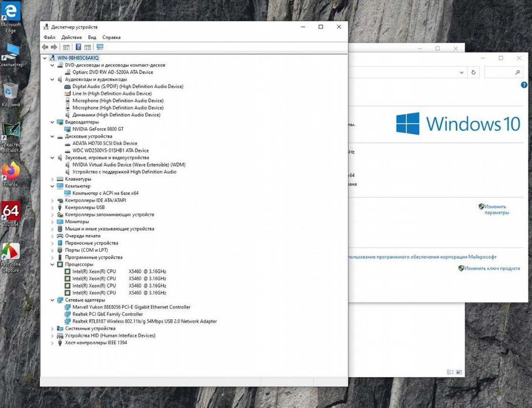Open the Действие menu

[71, 37]
